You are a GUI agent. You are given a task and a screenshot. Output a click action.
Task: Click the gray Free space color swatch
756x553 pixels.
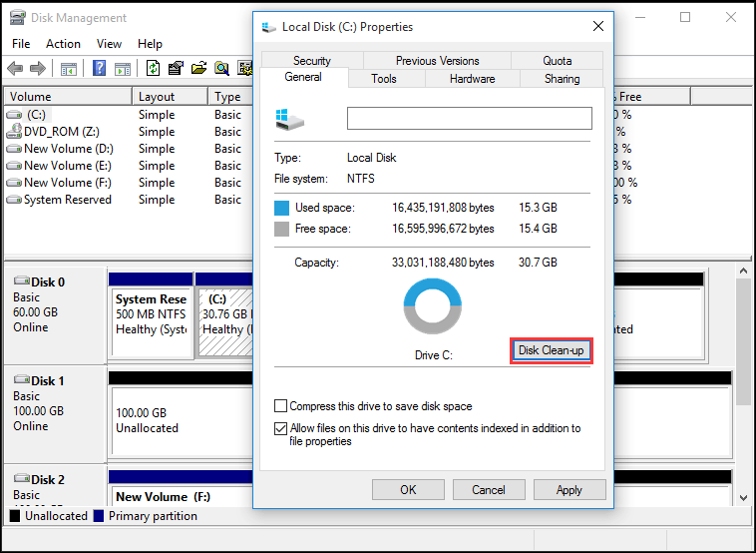[281, 229]
